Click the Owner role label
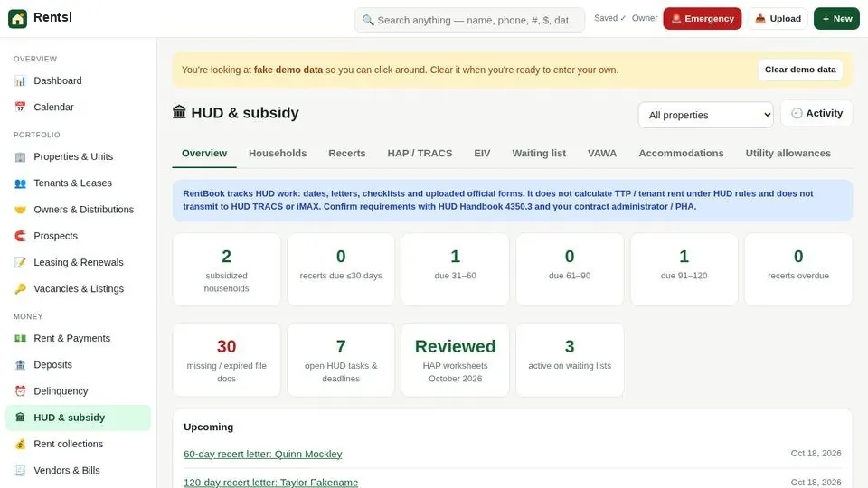The image size is (868, 488). [645, 18]
